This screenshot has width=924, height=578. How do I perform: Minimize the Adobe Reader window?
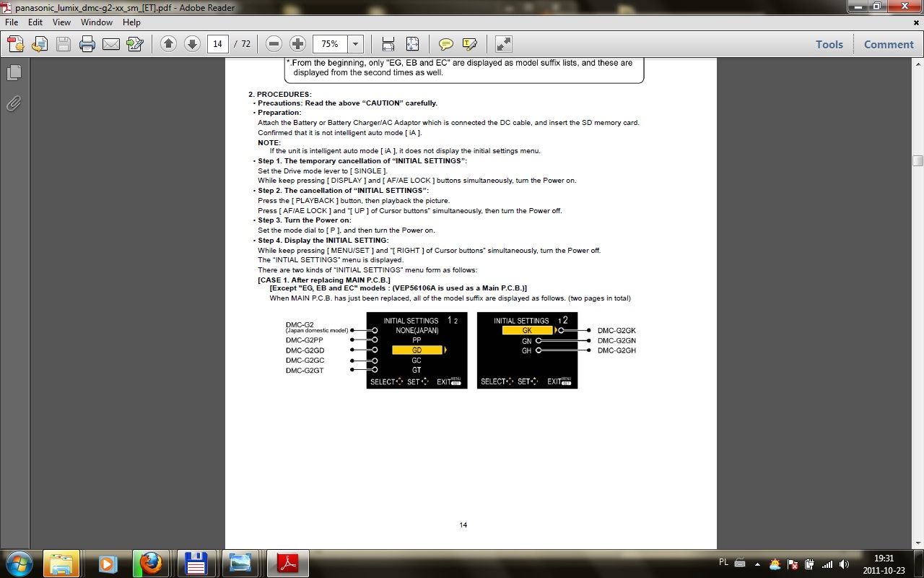click(856, 6)
